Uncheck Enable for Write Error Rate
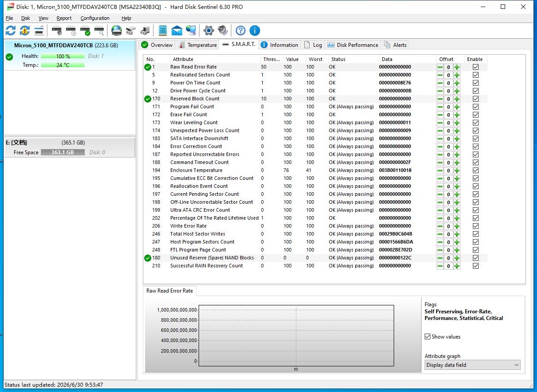 [476, 226]
